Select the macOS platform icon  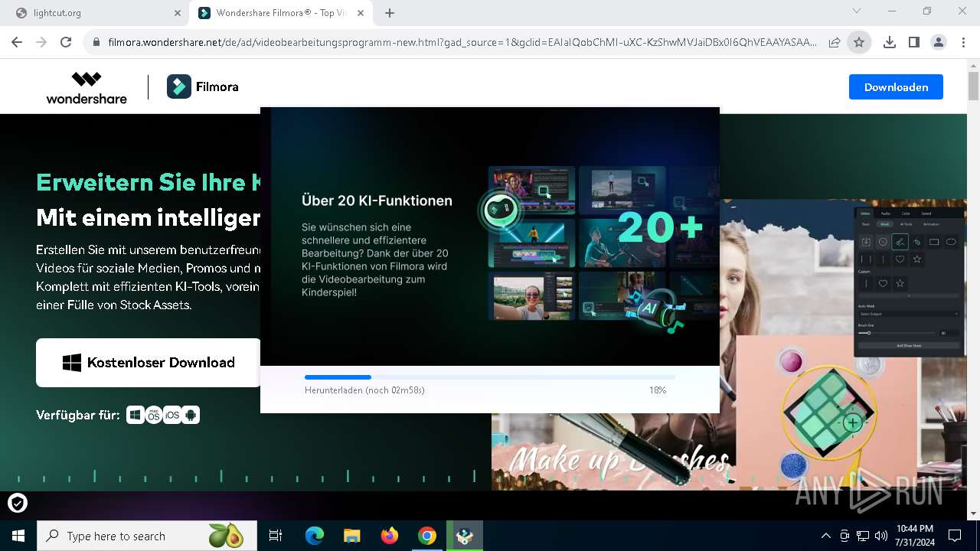154,415
